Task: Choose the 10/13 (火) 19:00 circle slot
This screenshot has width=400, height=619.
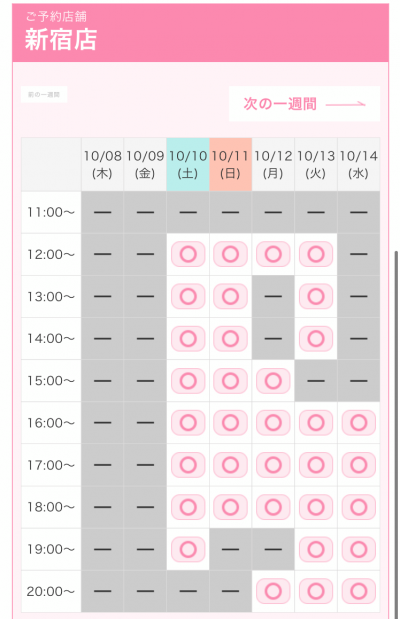Action: point(316,549)
